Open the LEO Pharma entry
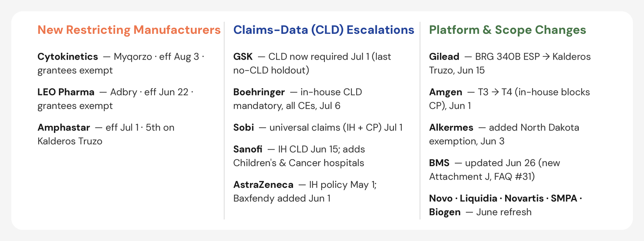The width and height of the screenshot is (644, 241). [x=66, y=92]
